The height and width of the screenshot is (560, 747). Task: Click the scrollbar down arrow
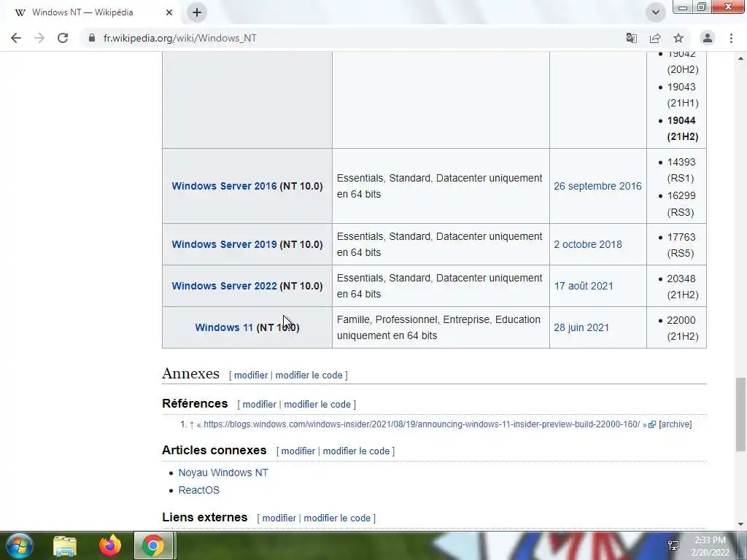740,524
